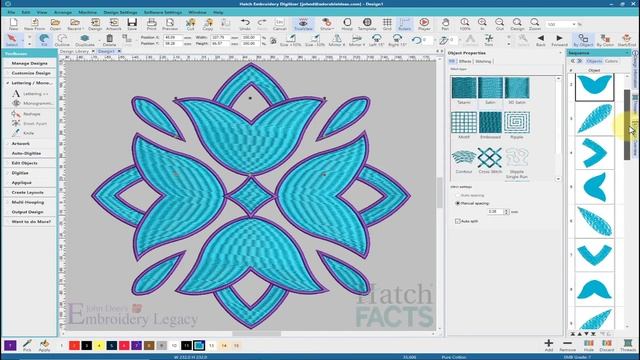Expand the Multi-Hooping toolbox
640x360 pixels.
(29, 202)
